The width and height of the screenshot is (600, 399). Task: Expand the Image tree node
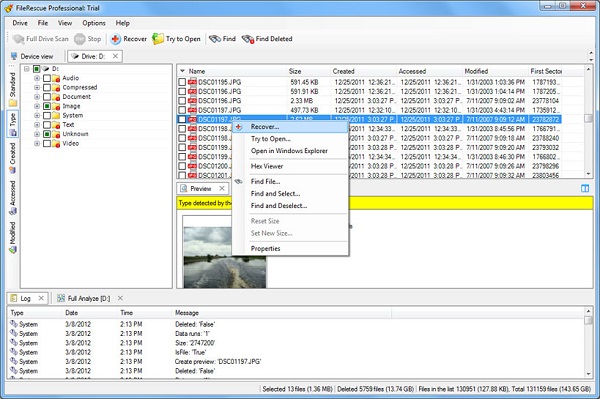[x=37, y=106]
